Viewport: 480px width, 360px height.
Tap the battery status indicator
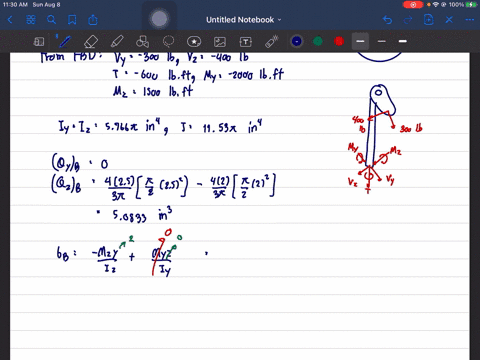click(472, 5)
